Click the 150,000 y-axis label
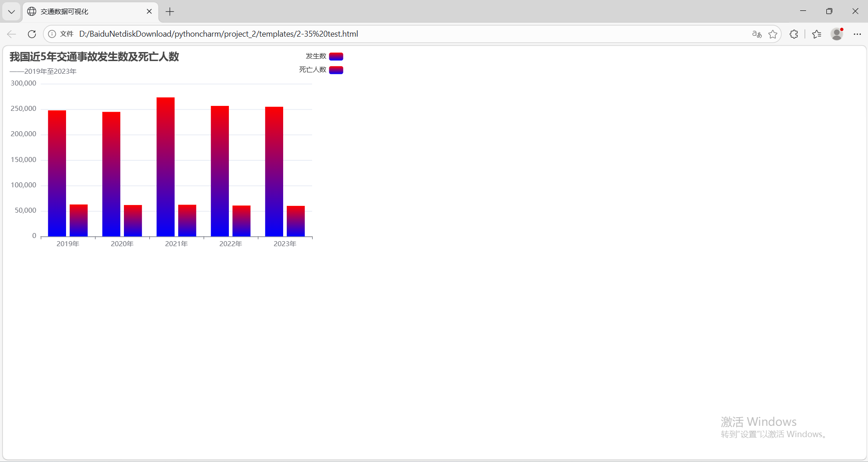This screenshot has height=462, width=868. (x=24, y=160)
